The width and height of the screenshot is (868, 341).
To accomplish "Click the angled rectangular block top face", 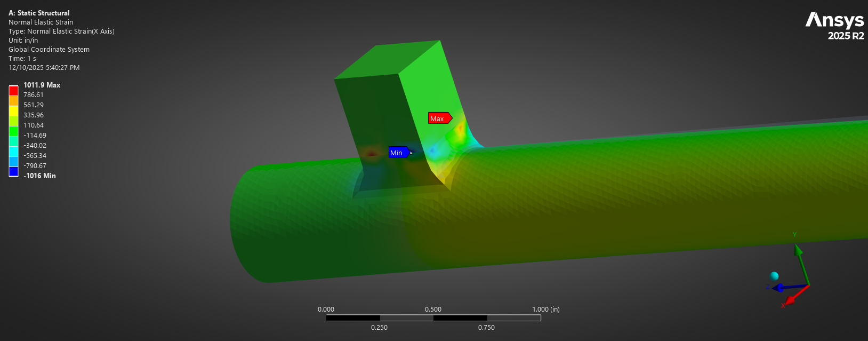I will coord(387,59).
